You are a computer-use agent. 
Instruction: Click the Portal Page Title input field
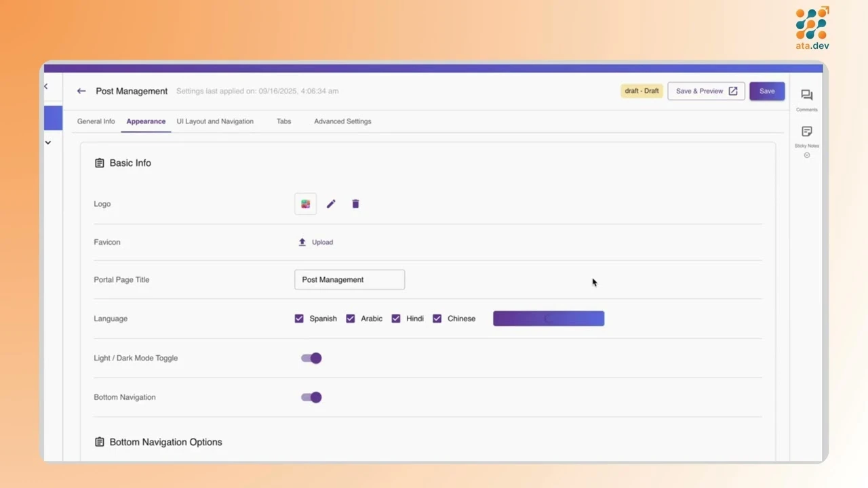[349, 279]
